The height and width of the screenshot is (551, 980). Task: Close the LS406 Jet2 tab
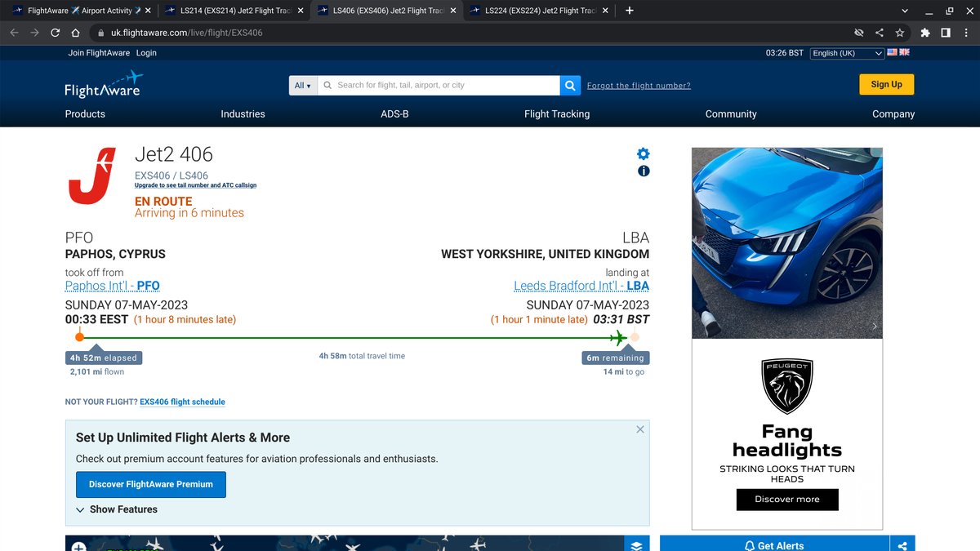pos(453,11)
